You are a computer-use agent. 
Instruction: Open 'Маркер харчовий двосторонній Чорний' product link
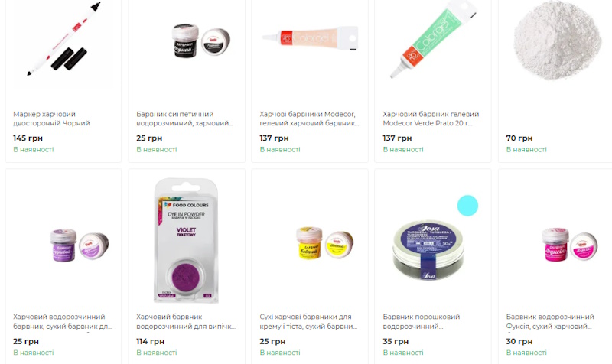(51, 119)
